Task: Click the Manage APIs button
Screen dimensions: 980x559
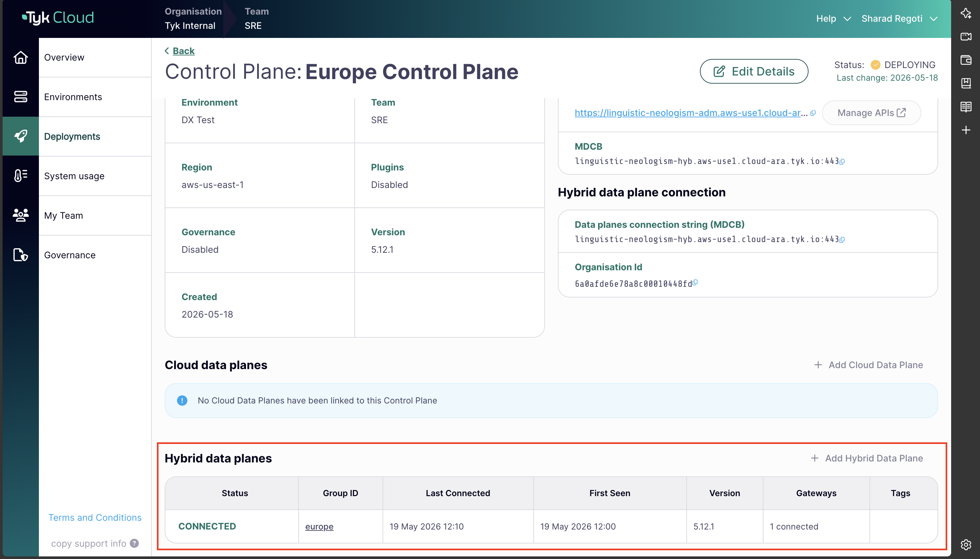Action: (x=871, y=113)
